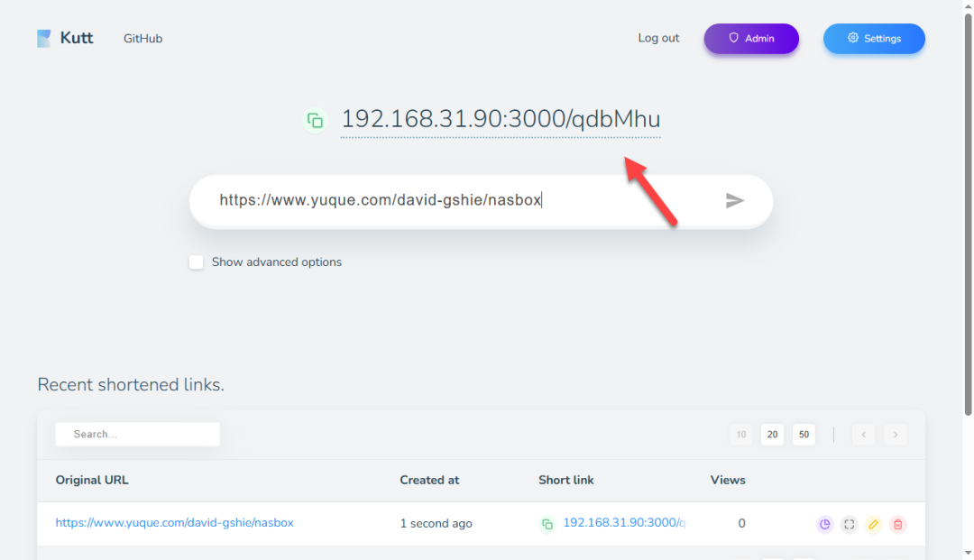This screenshot has width=974, height=560.
Task: Go to the next page of links
Action: [x=896, y=435]
